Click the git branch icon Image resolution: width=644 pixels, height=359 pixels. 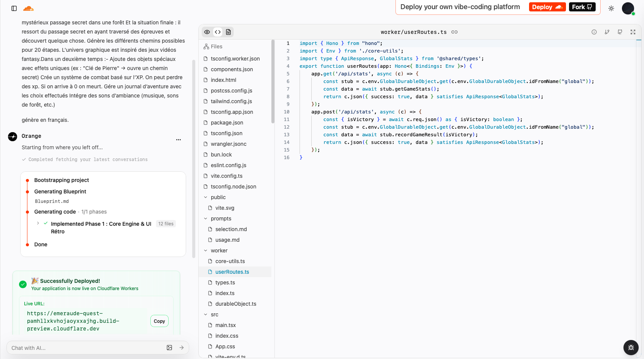pos(607,32)
